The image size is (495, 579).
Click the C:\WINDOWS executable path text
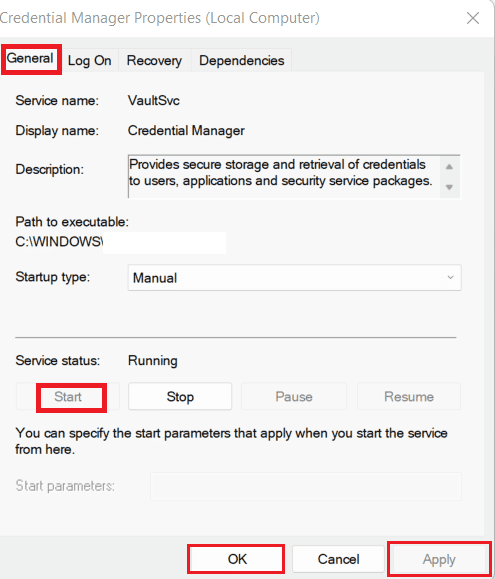click(x=59, y=241)
